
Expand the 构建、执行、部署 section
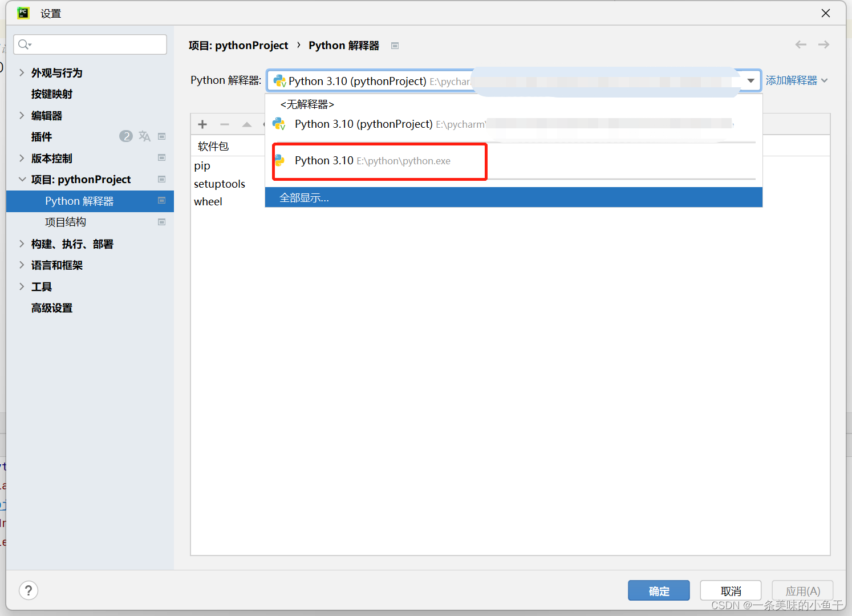[22, 244]
